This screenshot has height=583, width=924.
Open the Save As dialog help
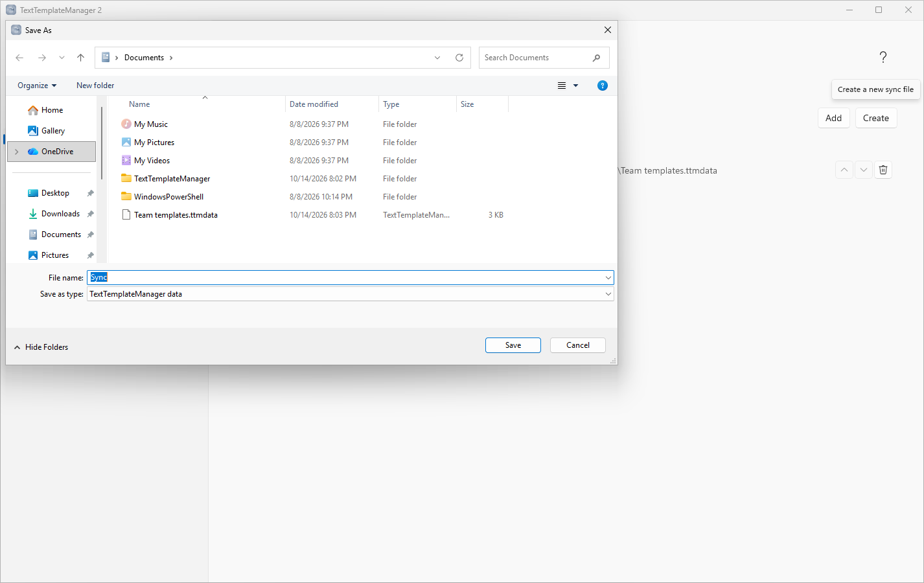pyautogui.click(x=603, y=86)
